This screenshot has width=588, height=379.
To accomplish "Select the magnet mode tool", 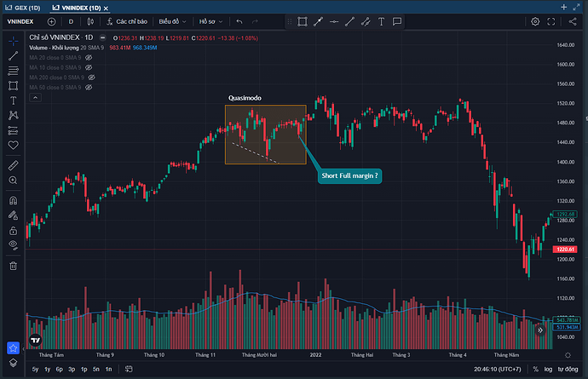I will (x=13, y=200).
